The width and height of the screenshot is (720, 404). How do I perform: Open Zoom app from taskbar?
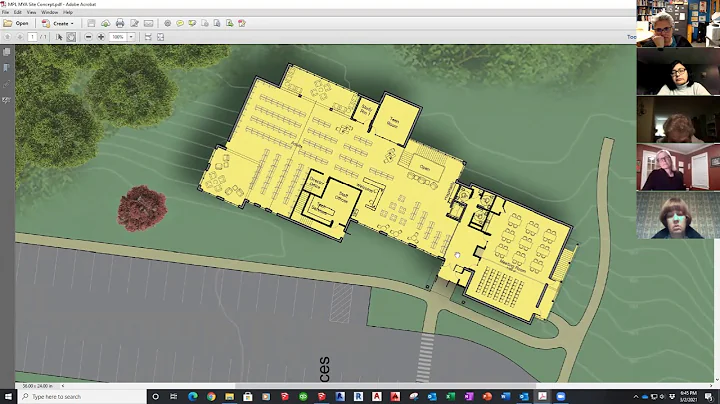561,396
